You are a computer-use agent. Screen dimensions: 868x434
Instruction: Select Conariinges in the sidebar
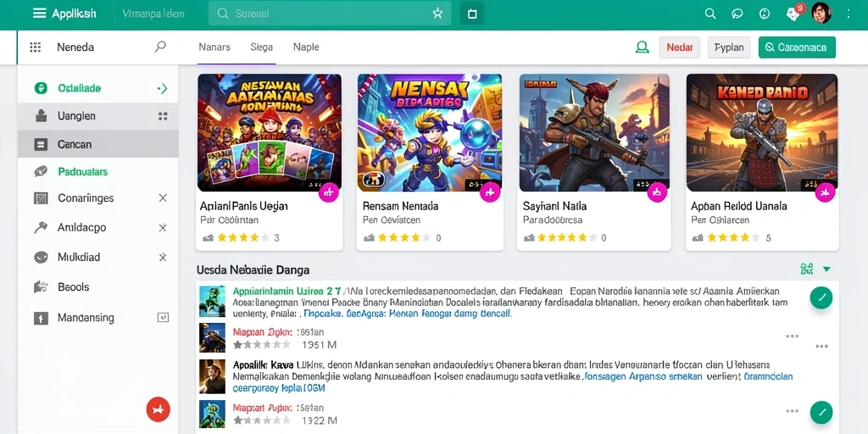[98, 198]
